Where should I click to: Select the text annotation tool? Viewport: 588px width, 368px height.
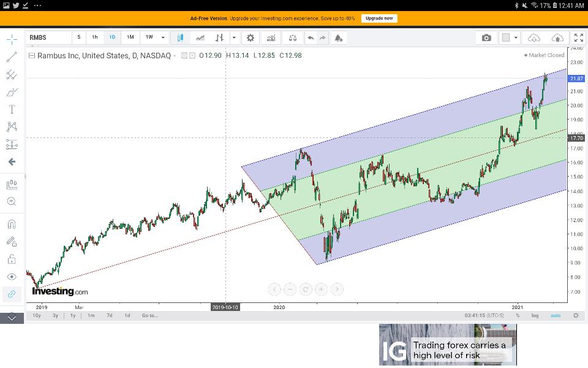pyautogui.click(x=12, y=109)
